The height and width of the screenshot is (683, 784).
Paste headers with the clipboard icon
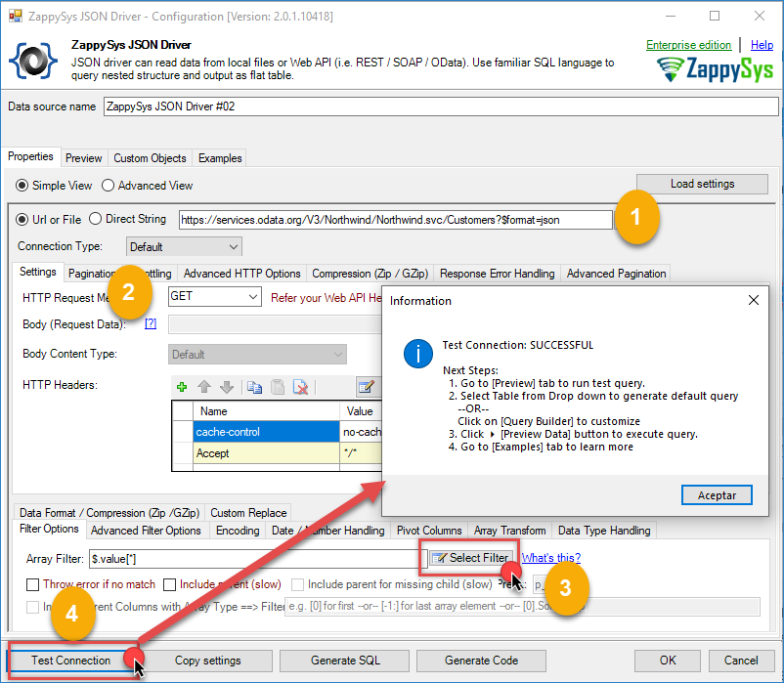pos(278,387)
